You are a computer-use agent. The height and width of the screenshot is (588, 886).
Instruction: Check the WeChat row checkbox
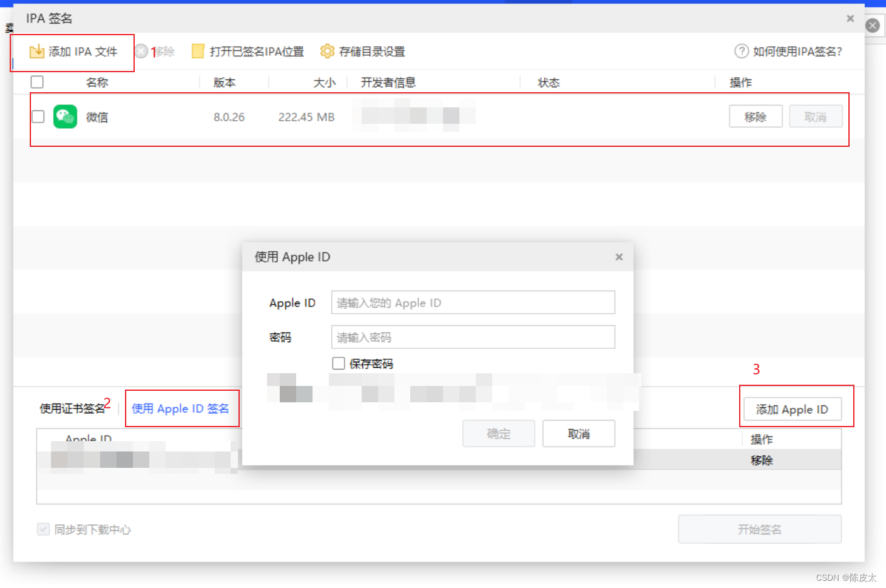coord(38,117)
